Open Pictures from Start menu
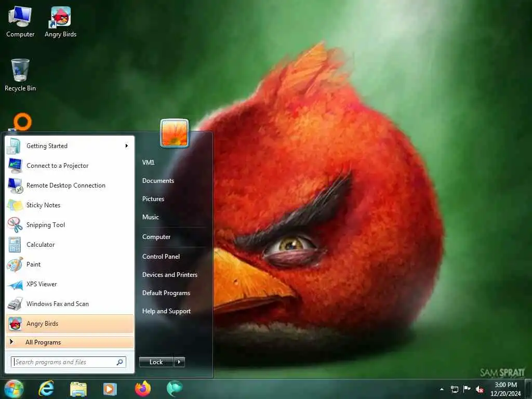532x399 pixels. pos(153,199)
